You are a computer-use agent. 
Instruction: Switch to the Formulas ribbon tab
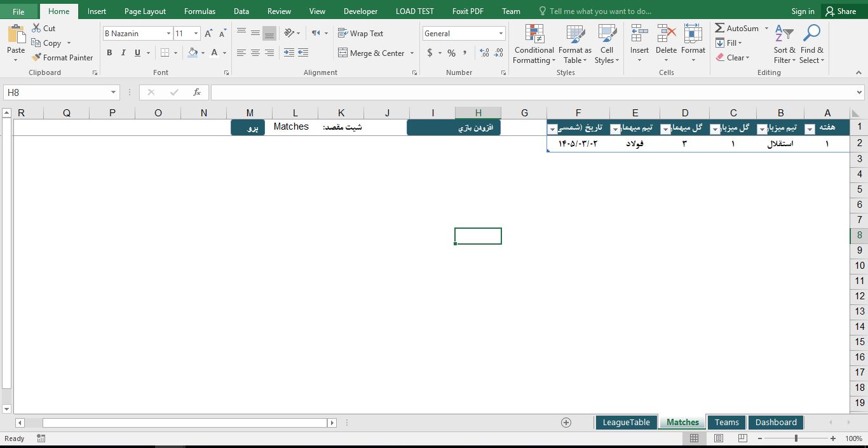[200, 11]
